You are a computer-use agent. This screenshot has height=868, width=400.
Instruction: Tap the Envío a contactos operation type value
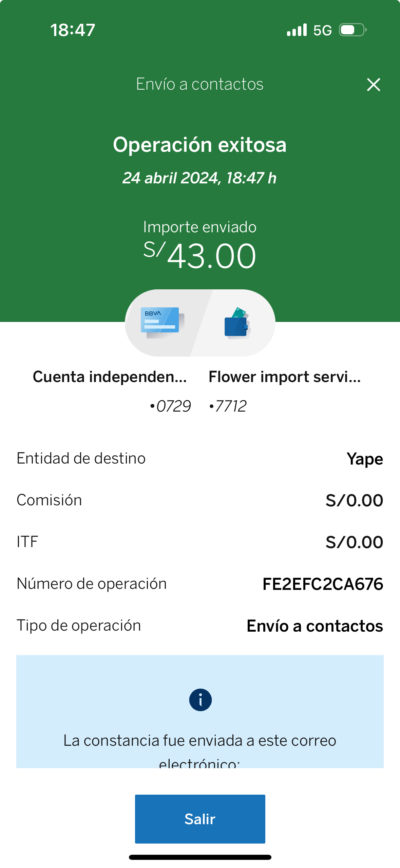[315, 626]
